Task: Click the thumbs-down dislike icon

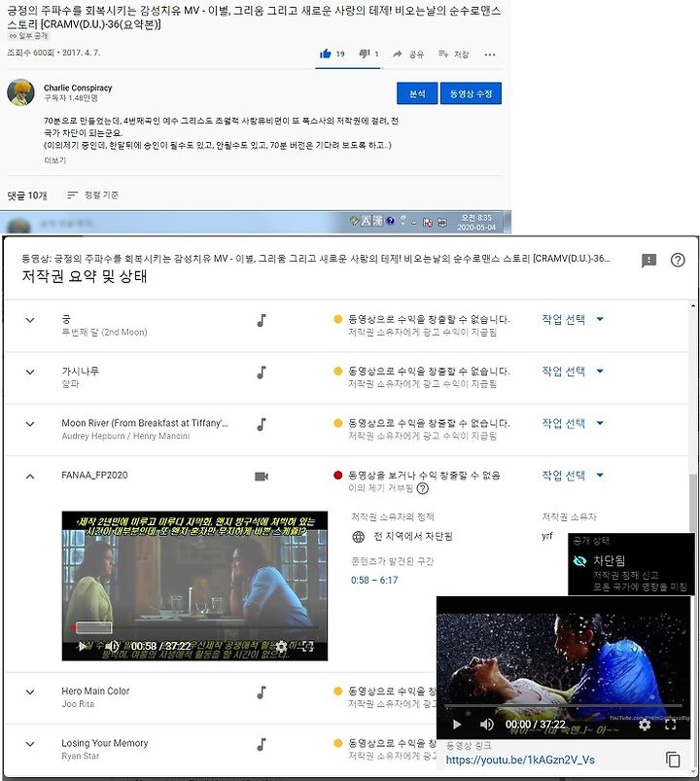Action: (365, 53)
